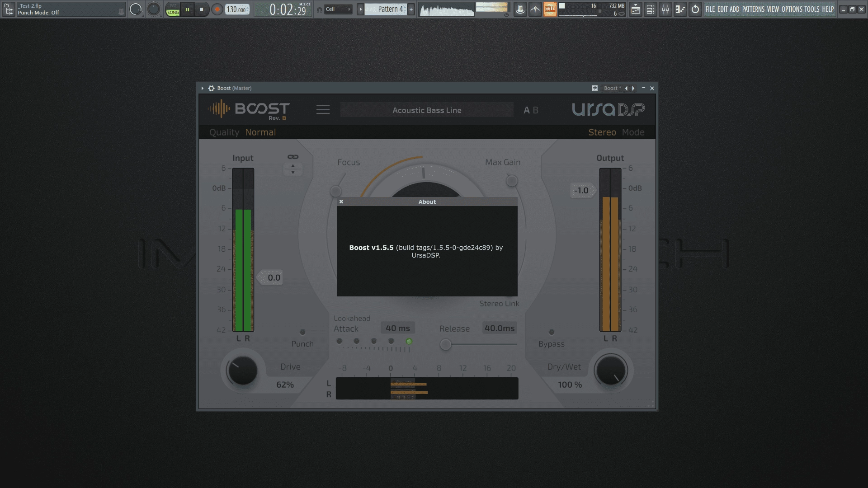Click the main pitch knob in toolbar
868x488 pixels.
pyautogui.click(x=154, y=9)
